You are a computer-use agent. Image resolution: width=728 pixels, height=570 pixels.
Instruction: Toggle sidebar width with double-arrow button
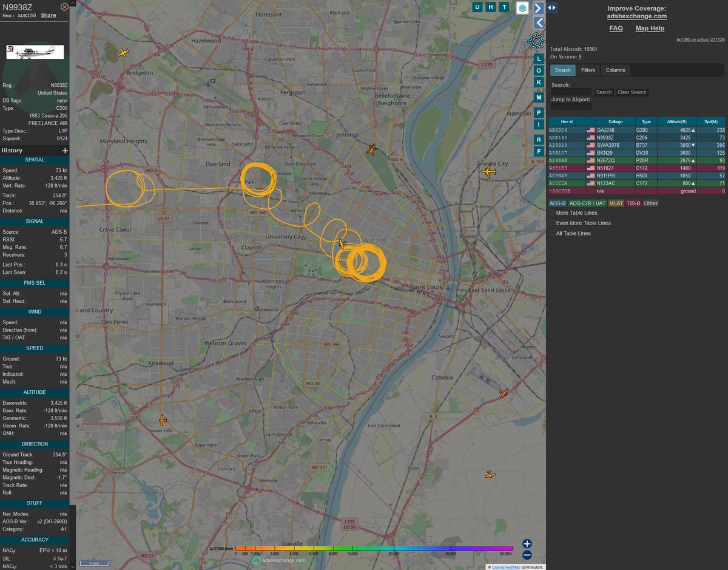(551, 7)
